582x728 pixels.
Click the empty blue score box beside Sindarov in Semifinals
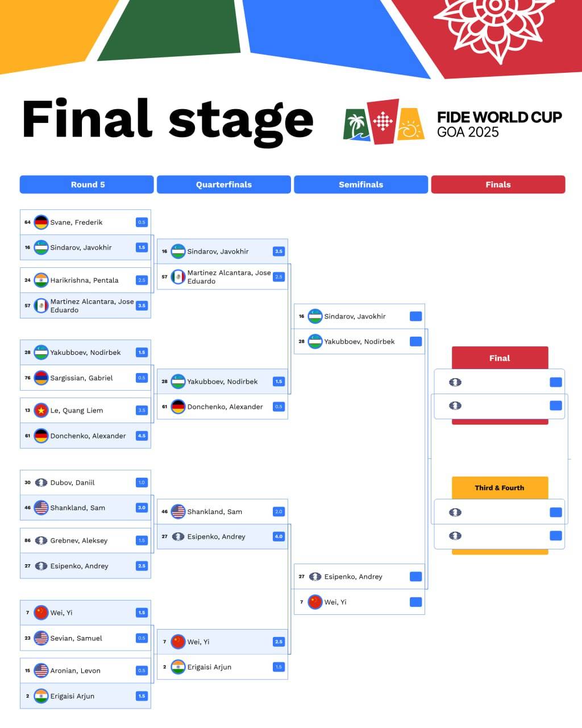point(415,316)
